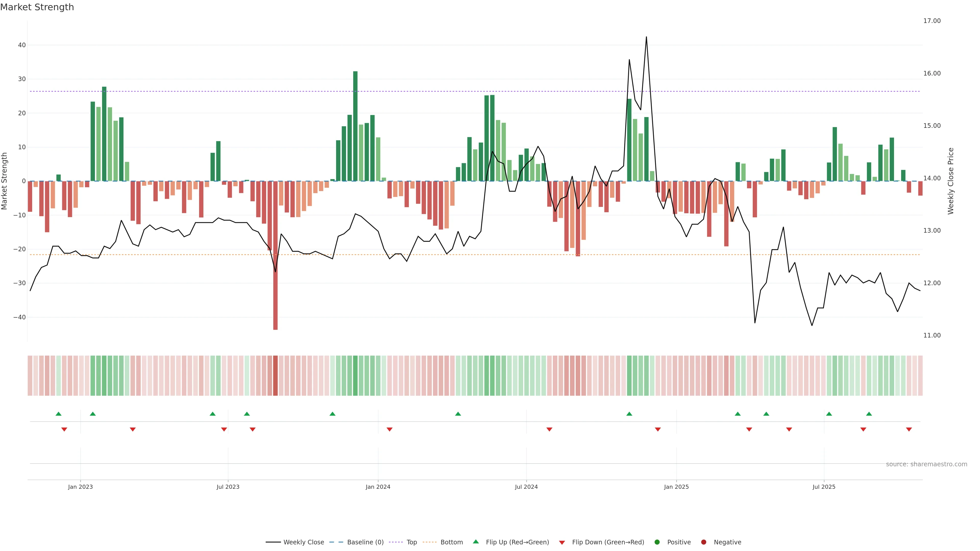Hide the Flip Up (Red→Green) series
This screenshot has width=980, height=551.
(517, 542)
